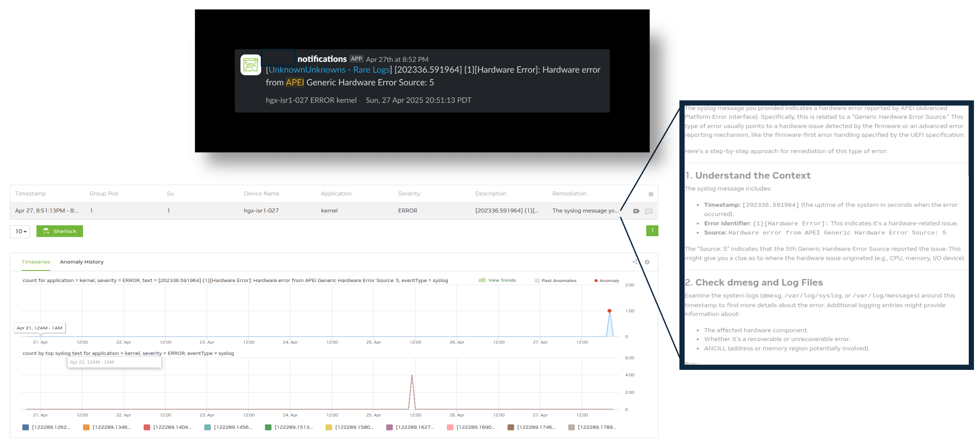Click the highlighted APEI word
This screenshot has width=980, height=446.
[x=295, y=82]
